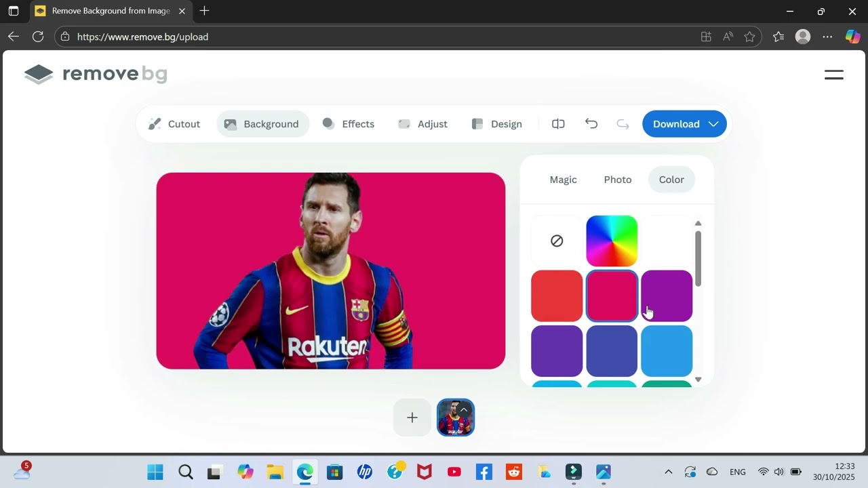
Task: Open the Windows Start menu
Action: tap(155, 472)
